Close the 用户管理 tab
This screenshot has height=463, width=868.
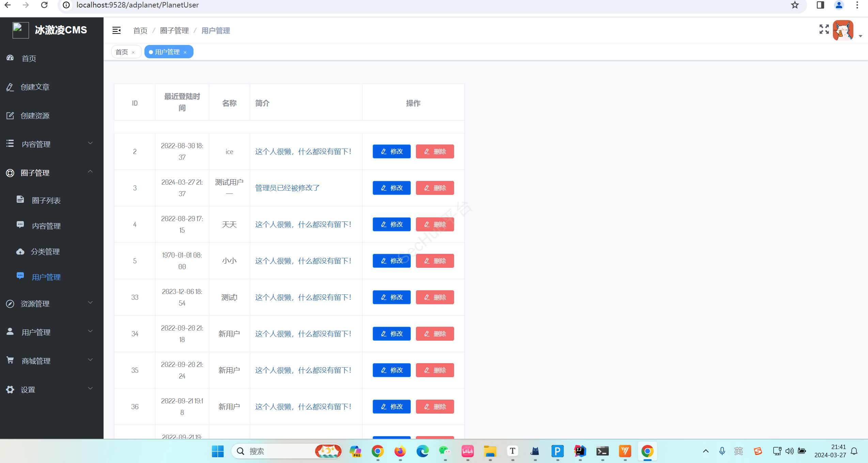tap(185, 52)
